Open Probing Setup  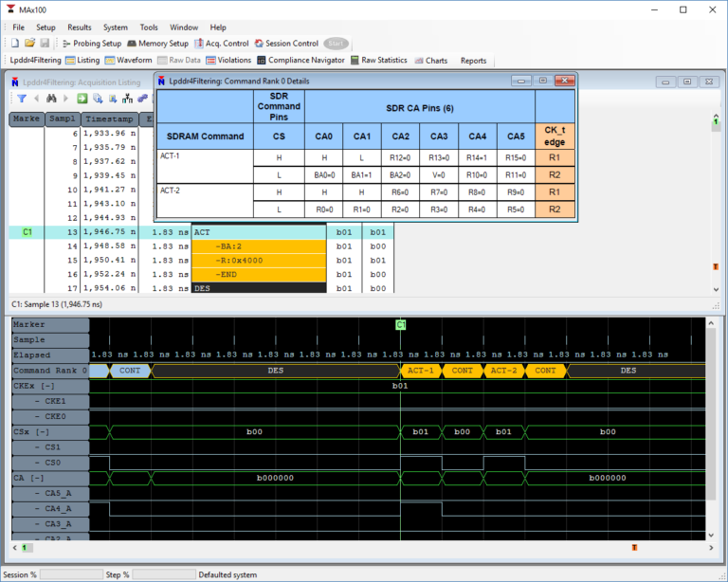91,44
